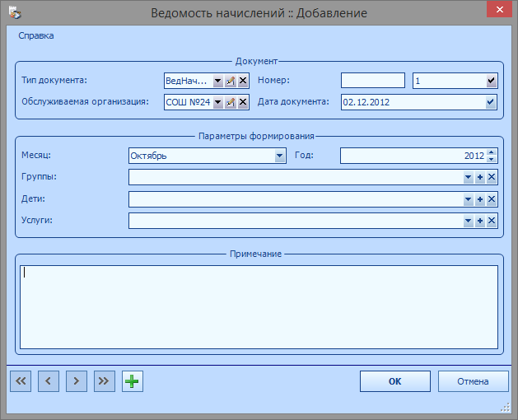Expand the Услуги dropdown list

(x=468, y=221)
